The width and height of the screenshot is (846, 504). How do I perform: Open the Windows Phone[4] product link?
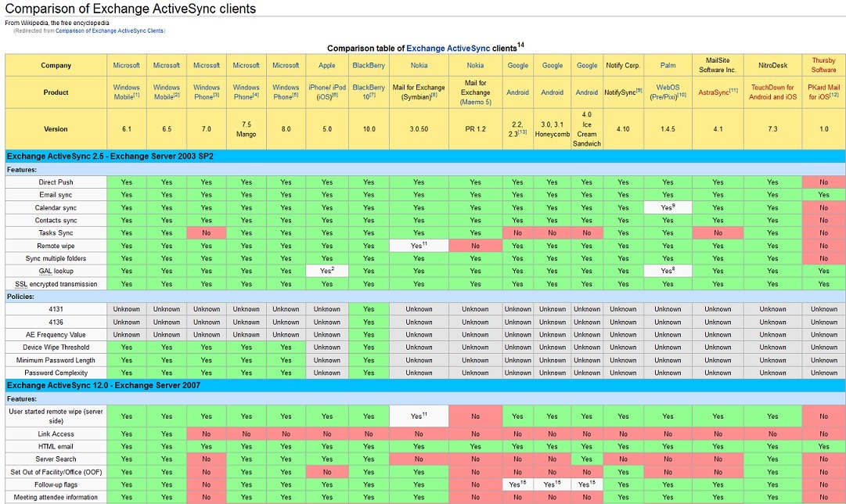246,92
